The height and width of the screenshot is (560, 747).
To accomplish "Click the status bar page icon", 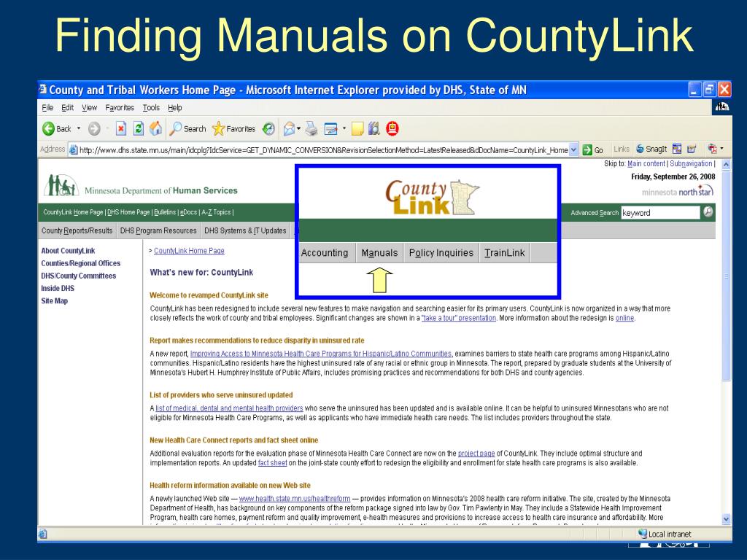I will click(42, 534).
